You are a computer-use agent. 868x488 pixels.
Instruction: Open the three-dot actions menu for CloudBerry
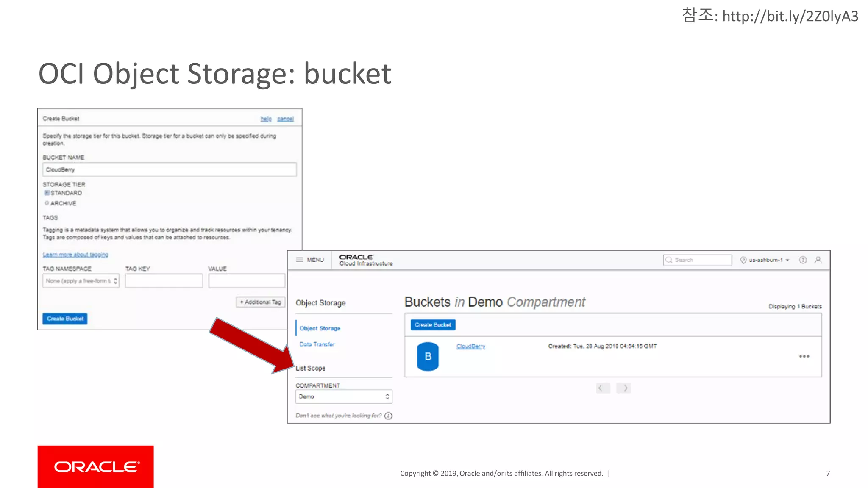(804, 356)
